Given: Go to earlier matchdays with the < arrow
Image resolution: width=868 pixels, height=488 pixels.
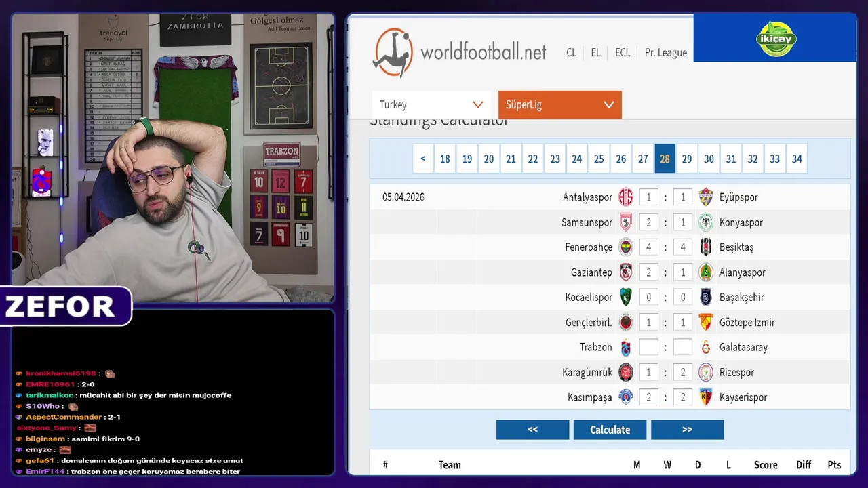Looking at the screenshot, I should pyautogui.click(x=423, y=159).
